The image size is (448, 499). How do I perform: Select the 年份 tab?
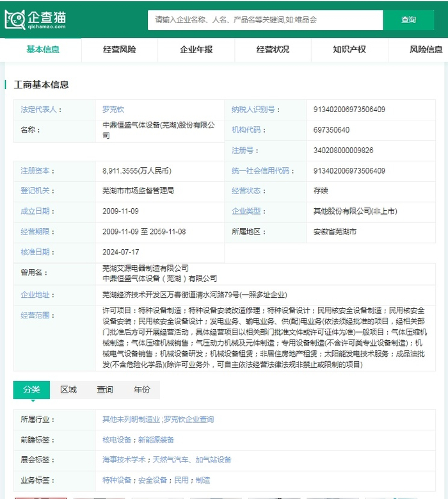click(x=141, y=389)
